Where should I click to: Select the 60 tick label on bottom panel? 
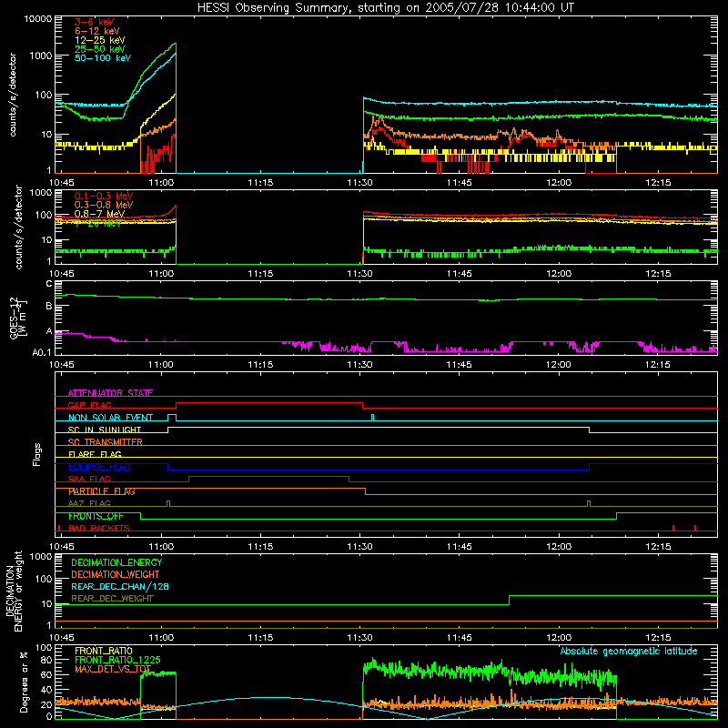47,674
